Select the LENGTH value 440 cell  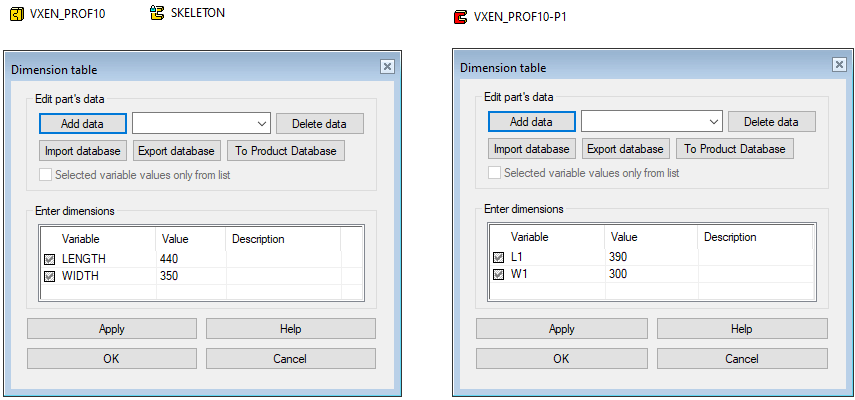click(190, 259)
